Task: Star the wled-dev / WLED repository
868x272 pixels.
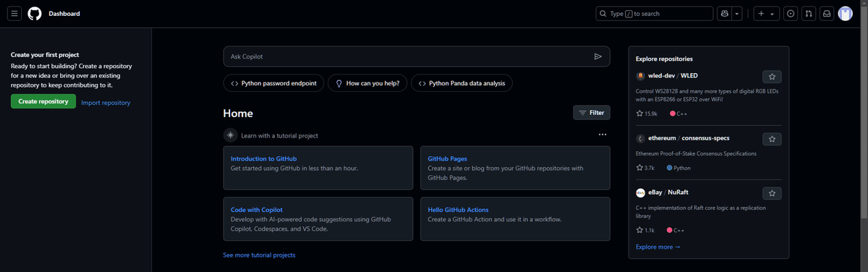Action: point(772,76)
